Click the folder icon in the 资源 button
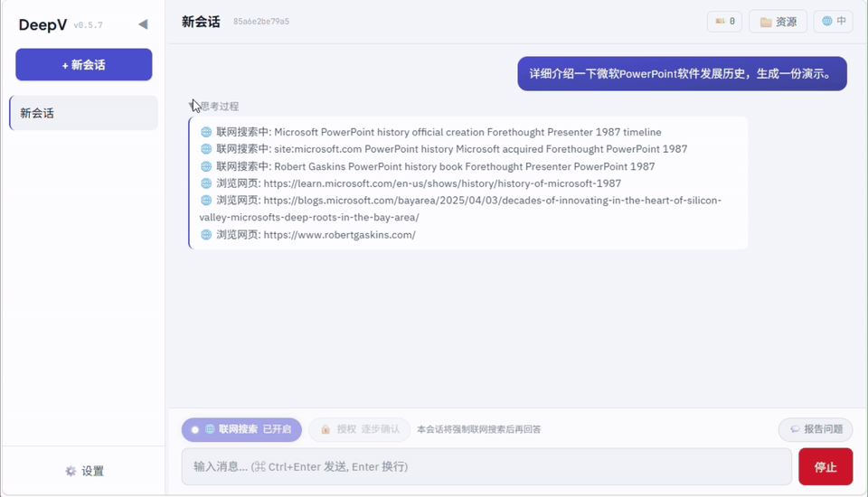The image size is (868, 497). point(766,22)
